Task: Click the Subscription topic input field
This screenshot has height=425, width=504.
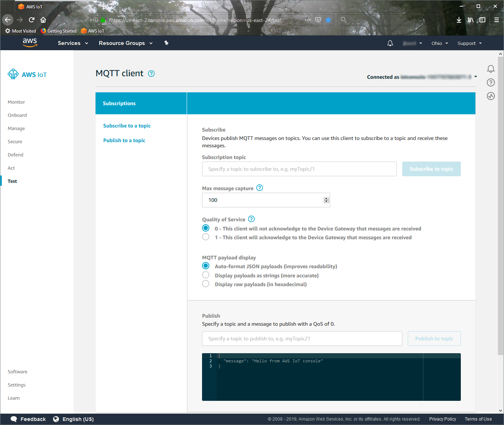Action: pyautogui.click(x=299, y=169)
